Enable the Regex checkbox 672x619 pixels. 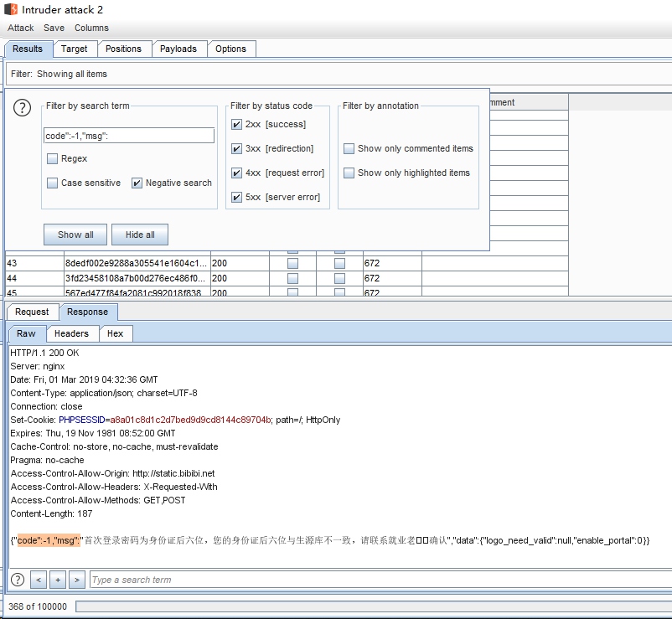point(52,159)
